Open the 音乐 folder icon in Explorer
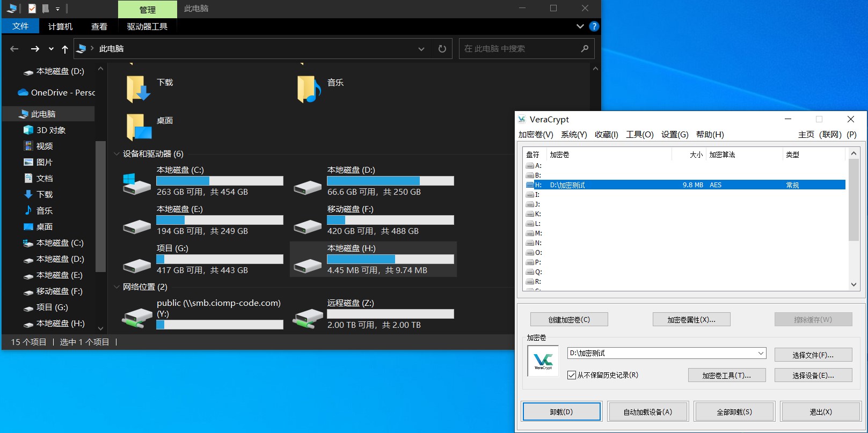This screenshot has width=868, height=433. [x=309, y=89]
